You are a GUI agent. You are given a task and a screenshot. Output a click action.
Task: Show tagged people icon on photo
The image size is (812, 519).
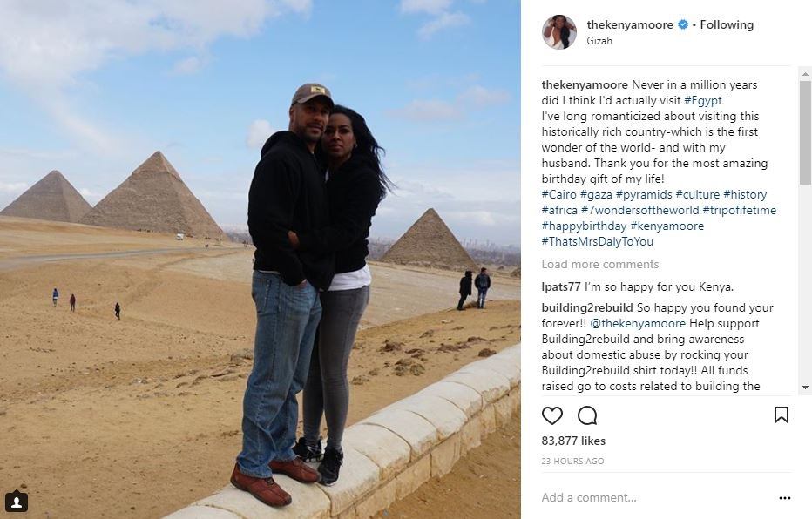coord(17,502)
